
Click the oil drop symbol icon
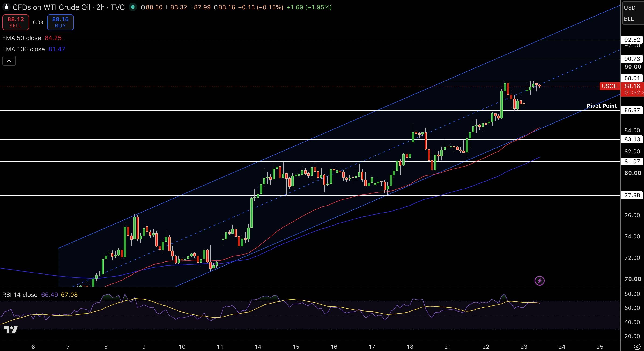(x=6, y=7)
